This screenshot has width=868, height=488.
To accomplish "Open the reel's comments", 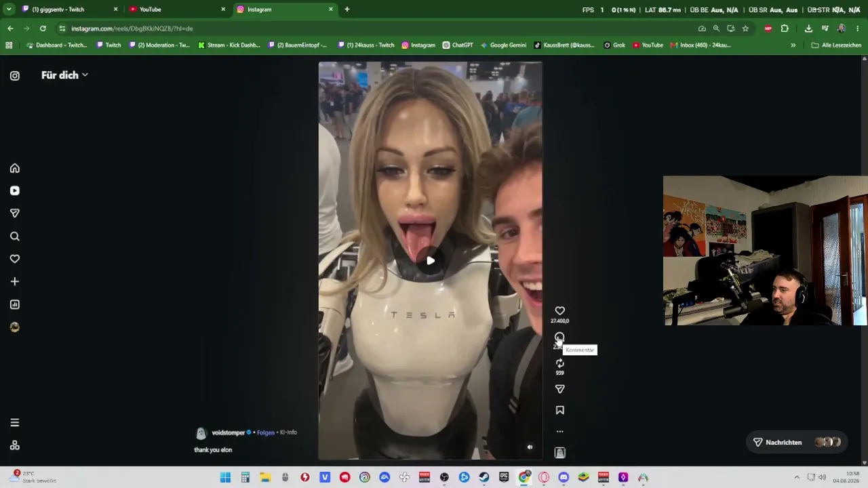I will coord(559,337).
